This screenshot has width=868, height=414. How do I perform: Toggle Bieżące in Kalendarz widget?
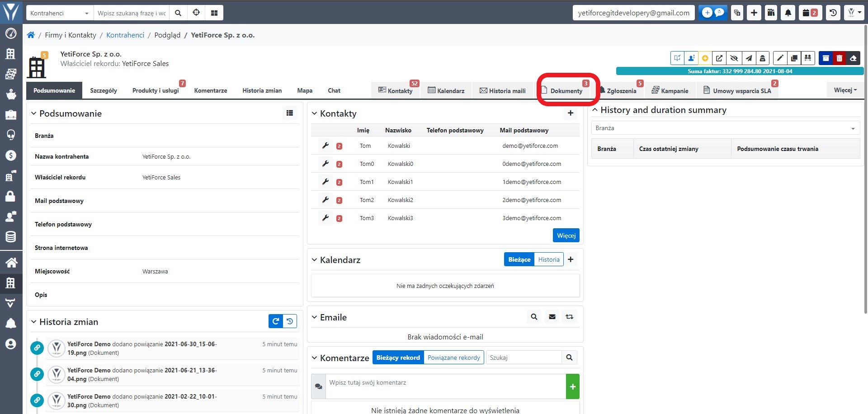[x=519, y=259]
